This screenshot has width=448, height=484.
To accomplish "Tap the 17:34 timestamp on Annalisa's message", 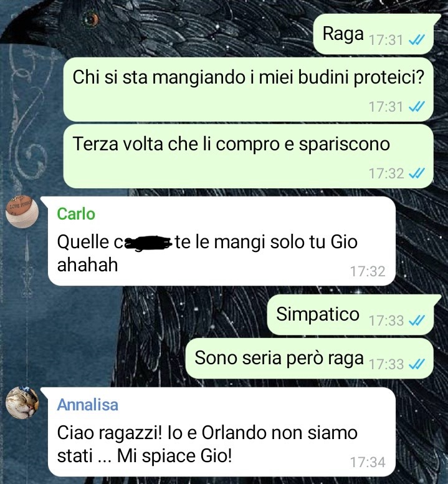I will [x=368, y=462].
